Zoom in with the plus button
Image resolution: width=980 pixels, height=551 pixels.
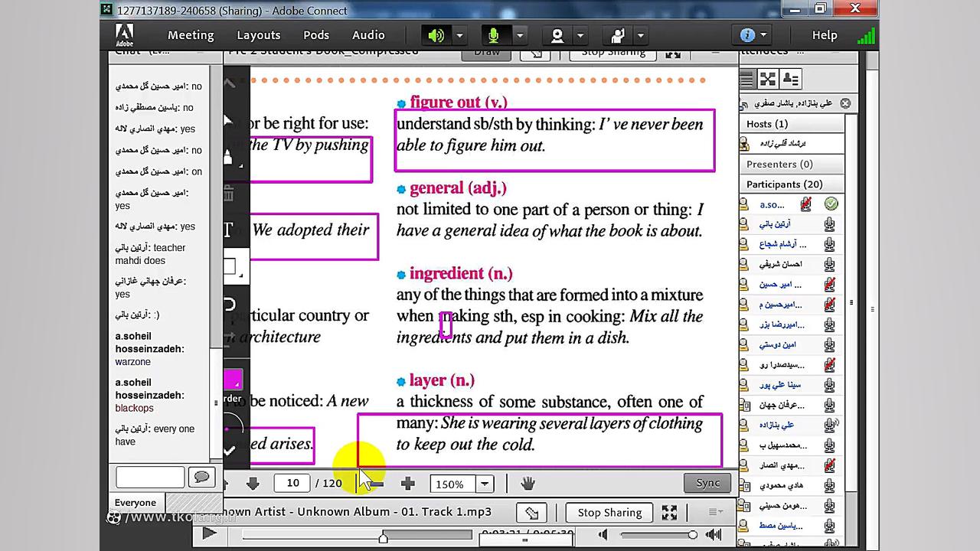tap(407, 484)
